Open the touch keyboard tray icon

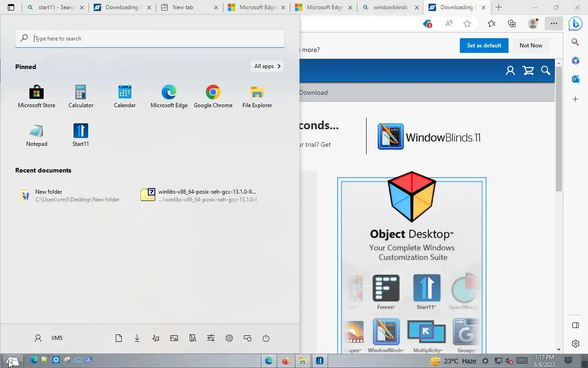tap(522, 361)
